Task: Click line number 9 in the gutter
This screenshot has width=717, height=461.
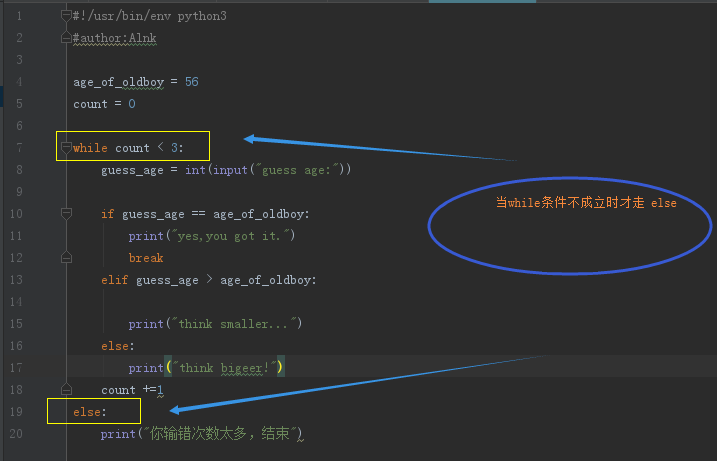Action: coord(19,192)
